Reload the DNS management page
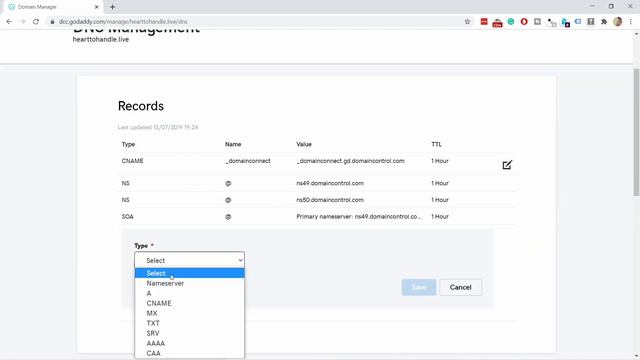 click(36, 22)
